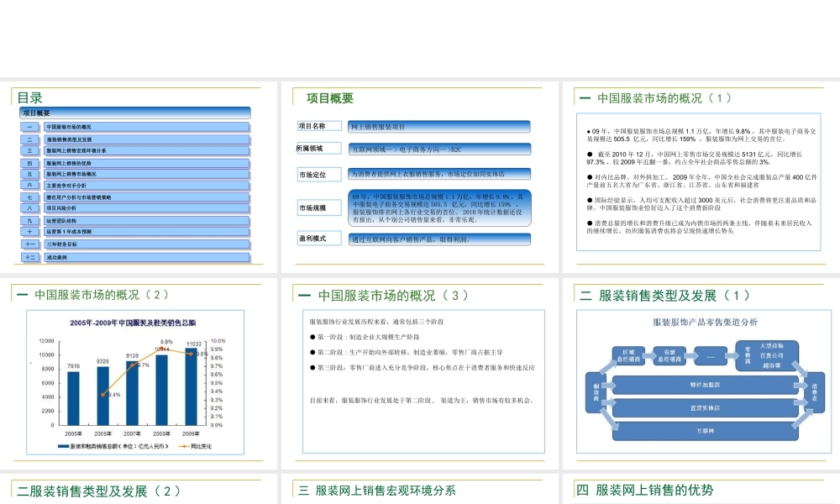Click the 盈利模式 label box
Viewport: 840px width, 504px height.
click(318, 237)
